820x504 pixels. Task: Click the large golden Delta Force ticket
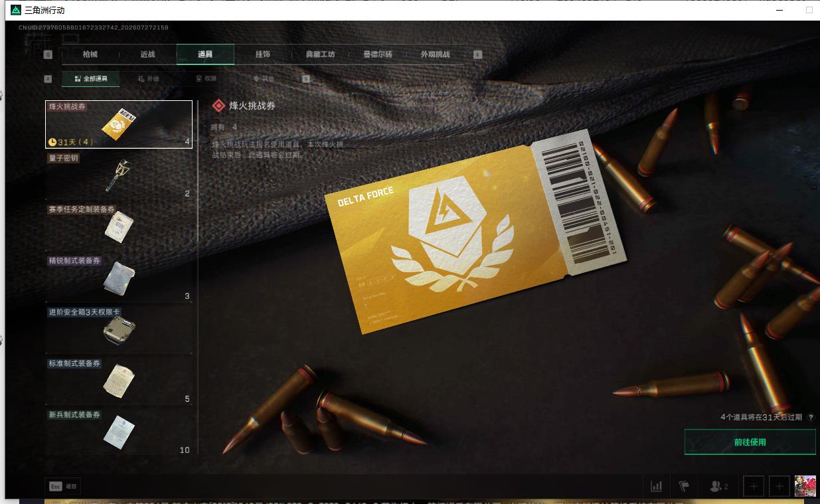(474, 231)
